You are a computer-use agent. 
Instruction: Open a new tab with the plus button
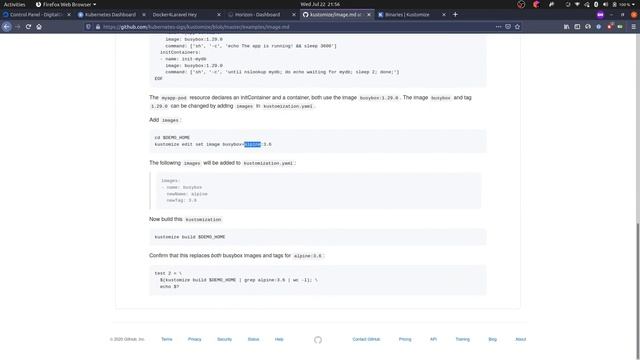(x=455, y=14)
